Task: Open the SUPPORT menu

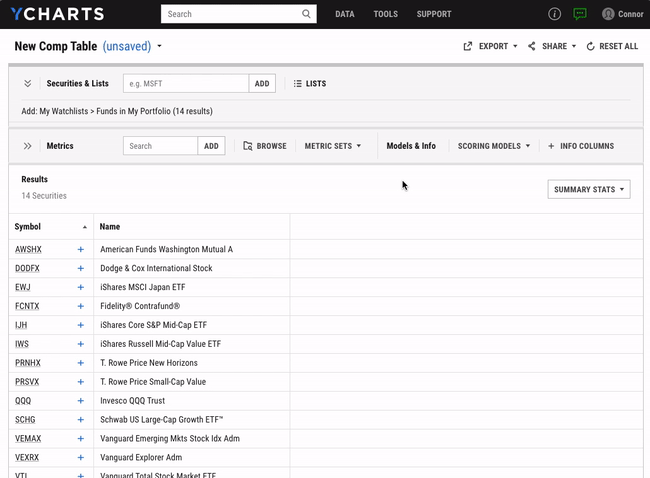Action: 434,14
